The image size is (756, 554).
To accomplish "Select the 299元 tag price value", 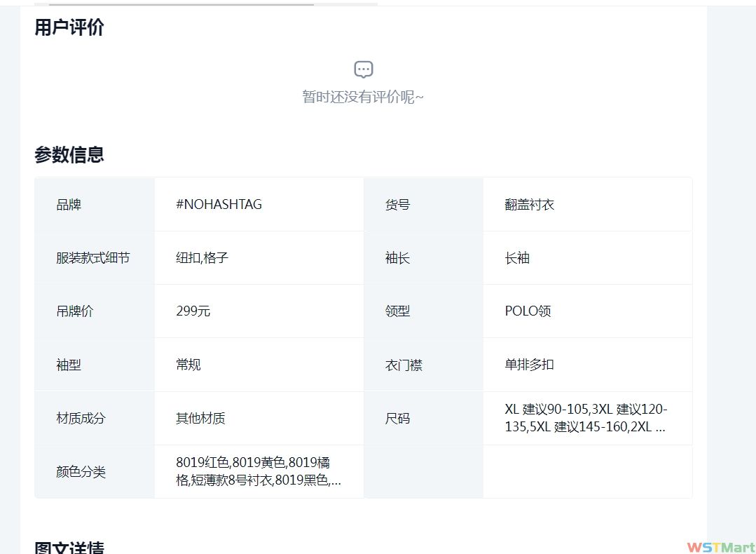I will point(193,311).
